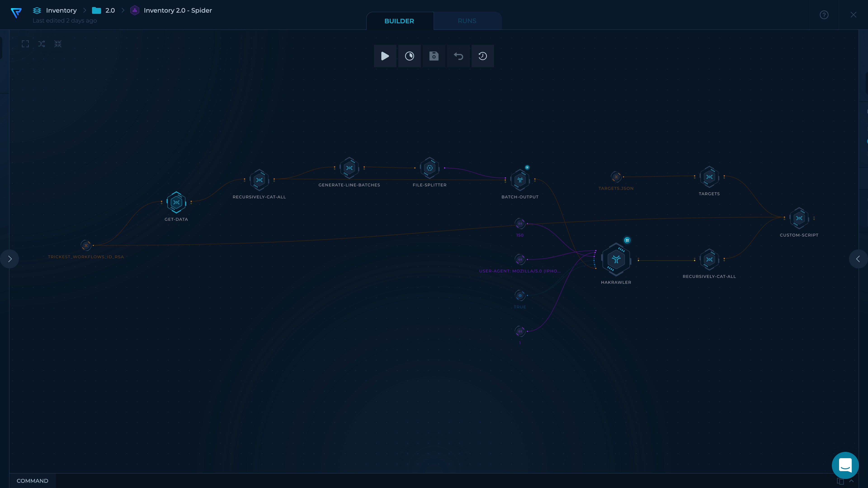Select the HAKRAWLER node
The image size is (868, 488).
pos(616,259)
